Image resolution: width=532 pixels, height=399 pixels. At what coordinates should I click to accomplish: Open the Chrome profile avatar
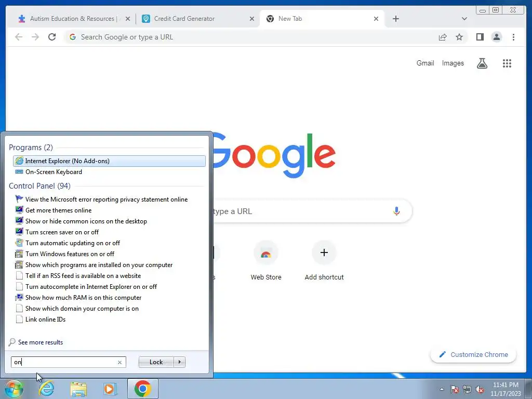click(496, 37)
